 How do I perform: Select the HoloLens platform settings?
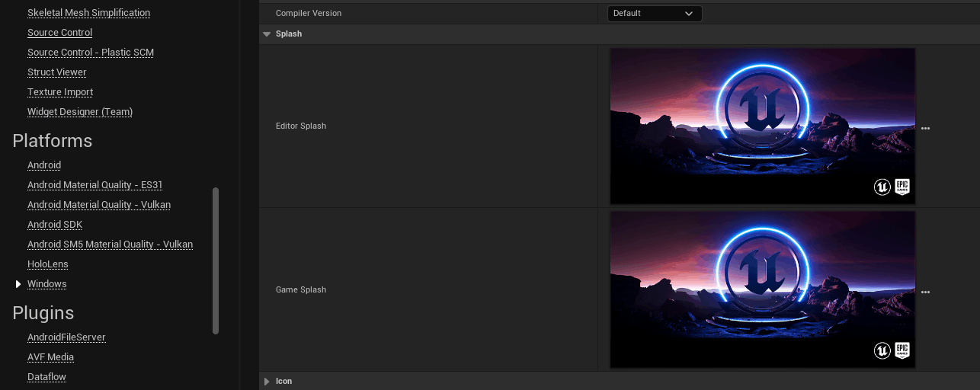pyautogui.click(x=48, y=264)
